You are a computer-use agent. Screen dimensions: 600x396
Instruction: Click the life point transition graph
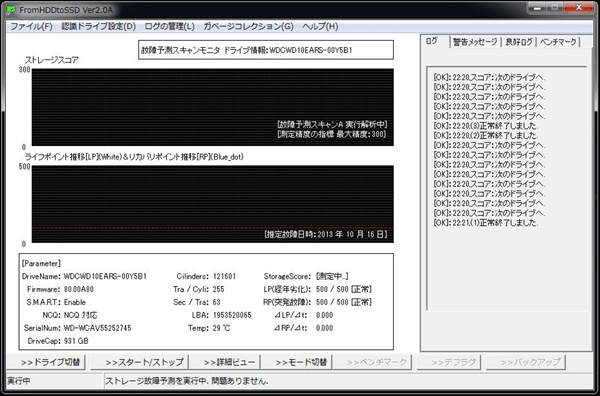(x=212, y=204)
